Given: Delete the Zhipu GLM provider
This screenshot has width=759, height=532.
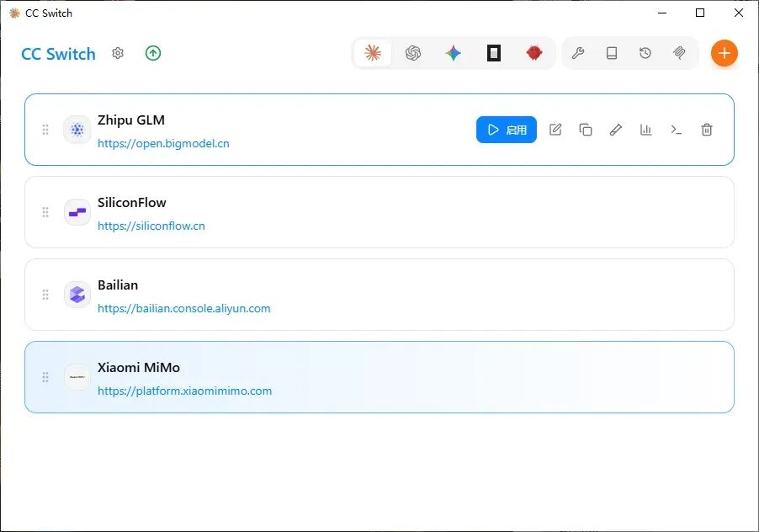Looking at the screenshot, I should coord(707,130).
